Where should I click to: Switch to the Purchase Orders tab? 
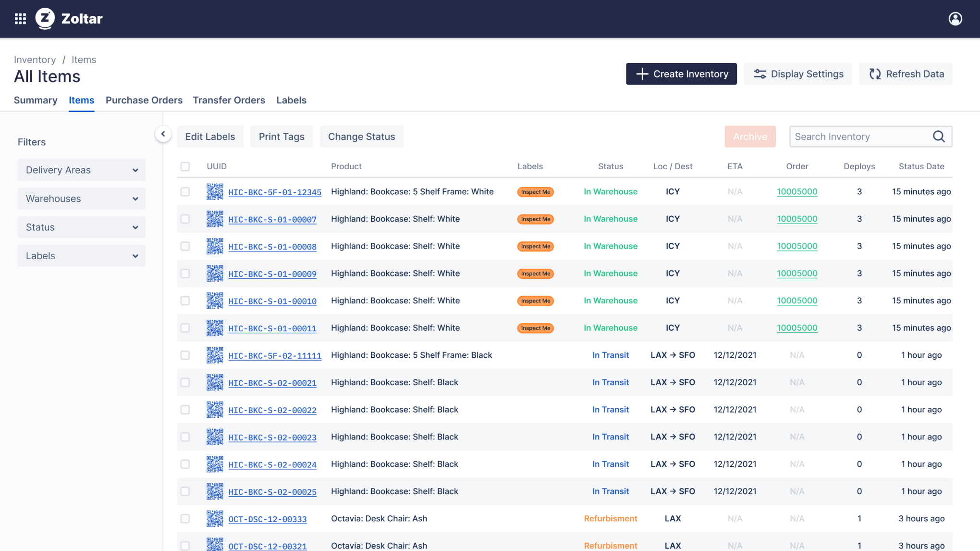[x=144, y=100]
